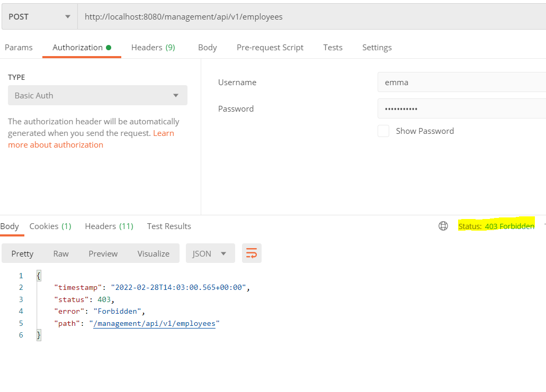Go to the Tests tab
The image size is (546, 392).
click(333, 48)
